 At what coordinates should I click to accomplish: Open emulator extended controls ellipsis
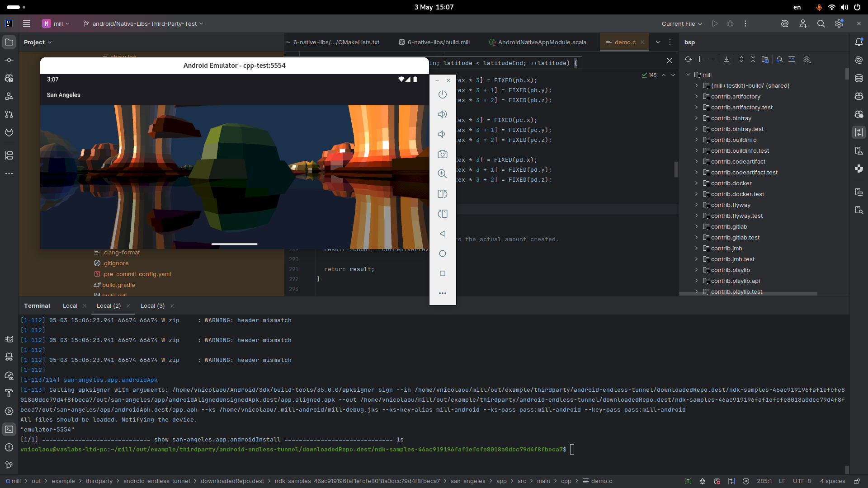point(443,293)
